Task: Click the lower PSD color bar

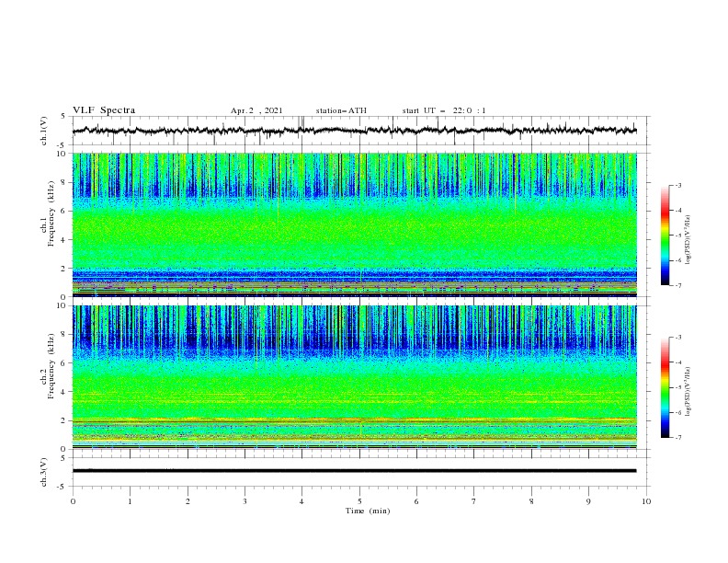Action: (x=665, y=387)
